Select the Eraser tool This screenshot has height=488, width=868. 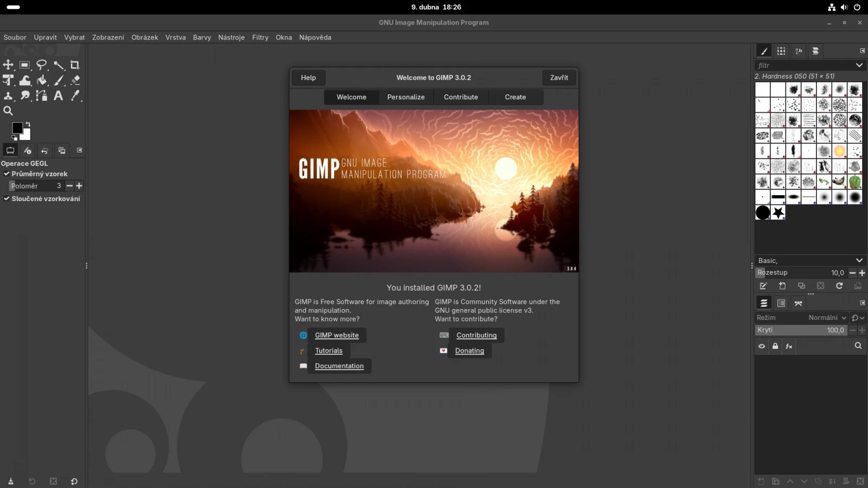[x=75, y=80]
